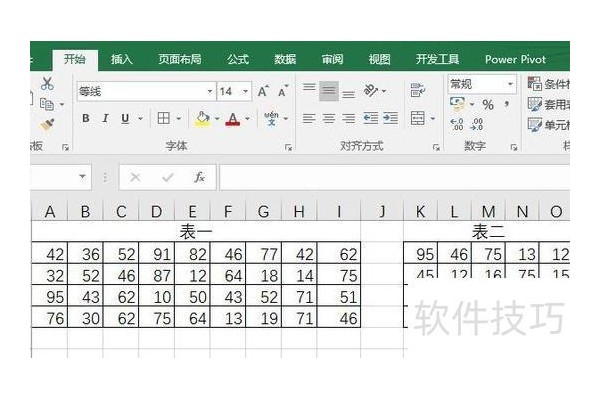Open font color dropdown arrow
Screen dimensions: 600x400
click(248, 119)
